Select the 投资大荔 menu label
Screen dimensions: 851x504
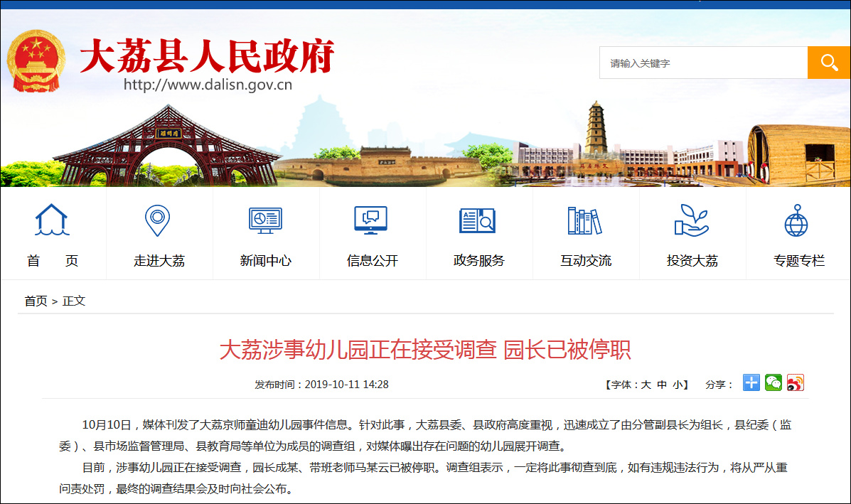tap(692, 261)
